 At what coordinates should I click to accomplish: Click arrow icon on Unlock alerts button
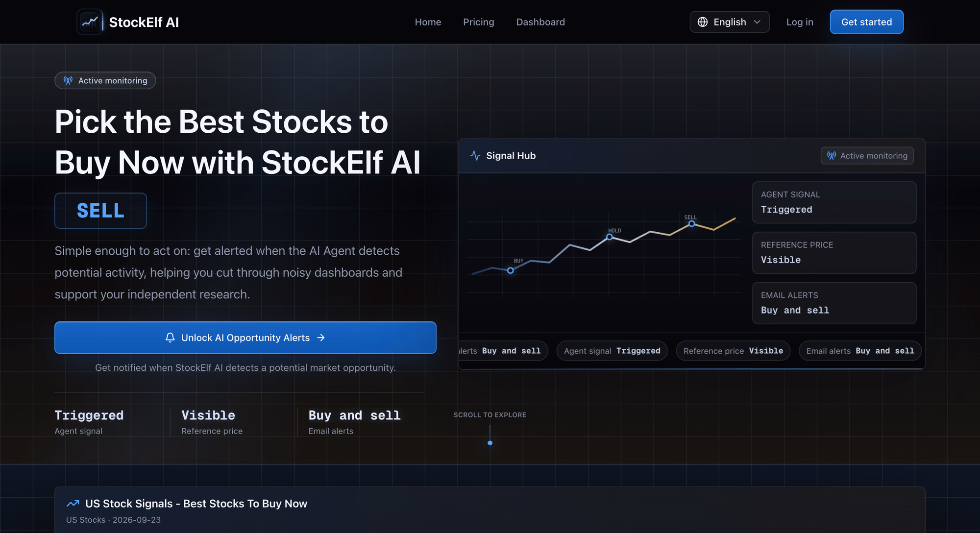point(321,338)
